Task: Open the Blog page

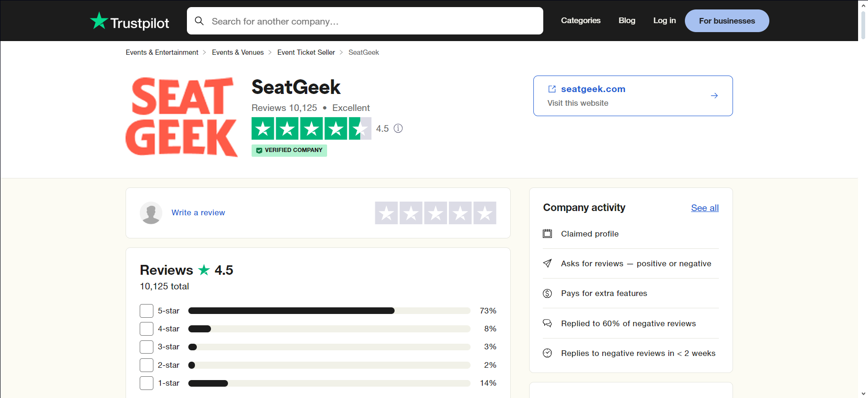Action: click(x=627, y=21)
